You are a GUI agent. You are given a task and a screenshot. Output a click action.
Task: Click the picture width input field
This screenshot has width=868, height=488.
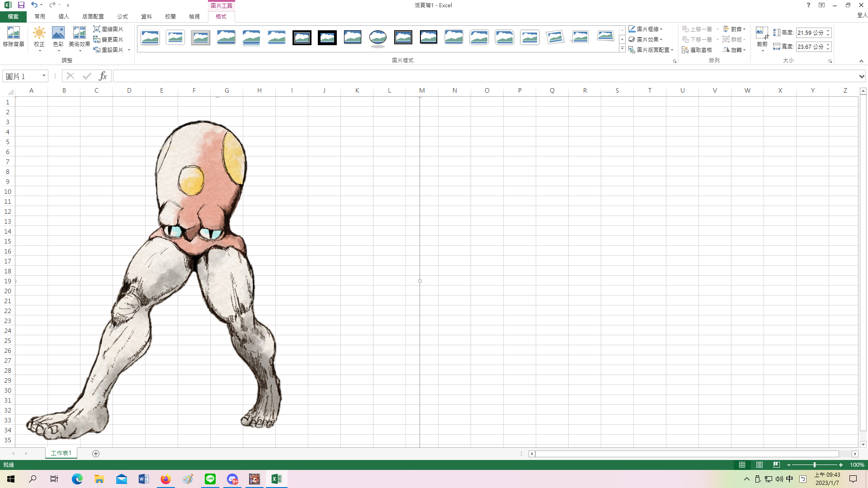pyautogui.click(x=810, y=47)
